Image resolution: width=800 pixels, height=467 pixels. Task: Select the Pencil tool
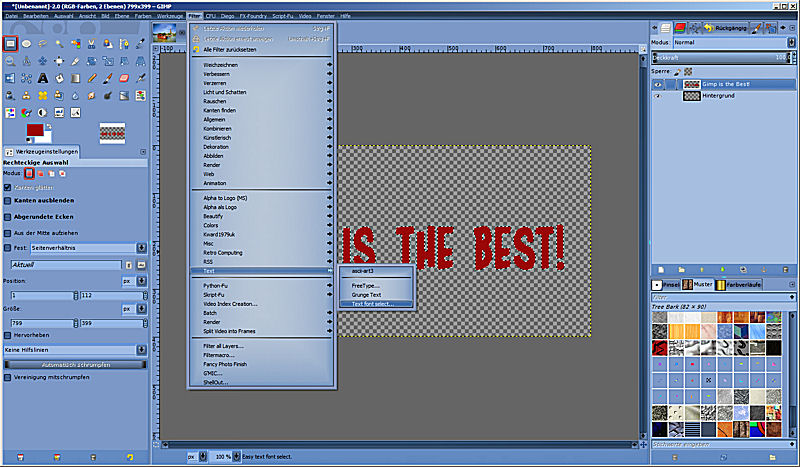tap(92, 78)
